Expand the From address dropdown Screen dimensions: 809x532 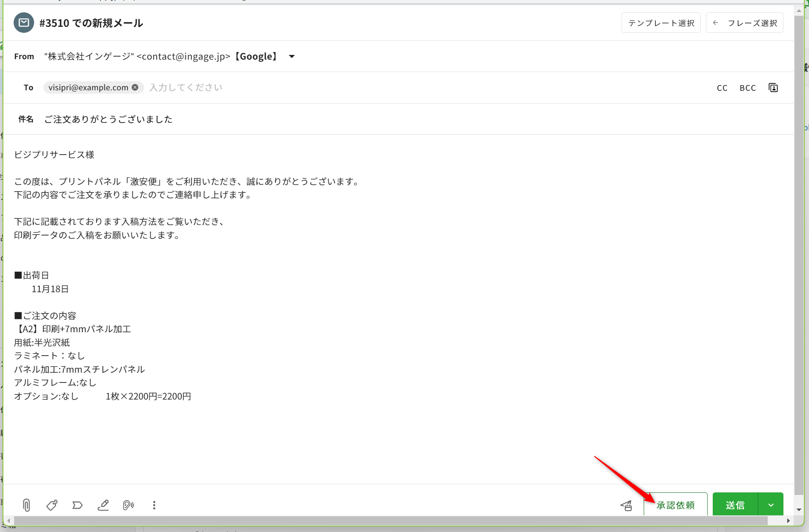click(292, 57)
